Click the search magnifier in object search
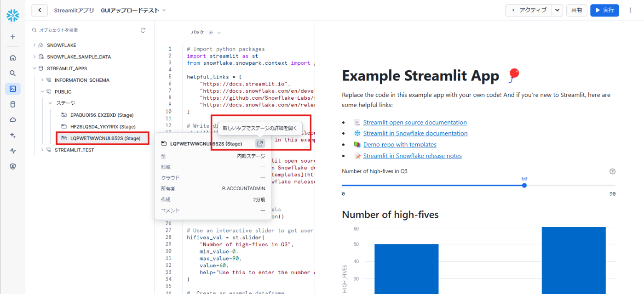 (34, 30)
